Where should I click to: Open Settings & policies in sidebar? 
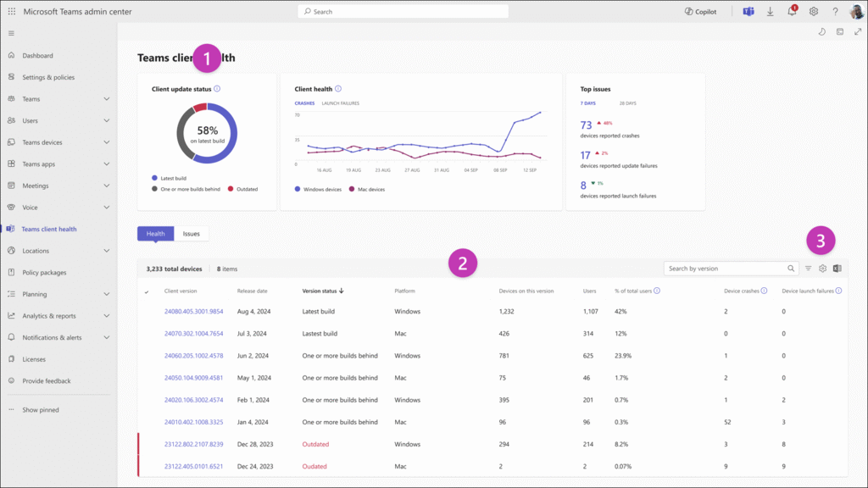(48, 77)
